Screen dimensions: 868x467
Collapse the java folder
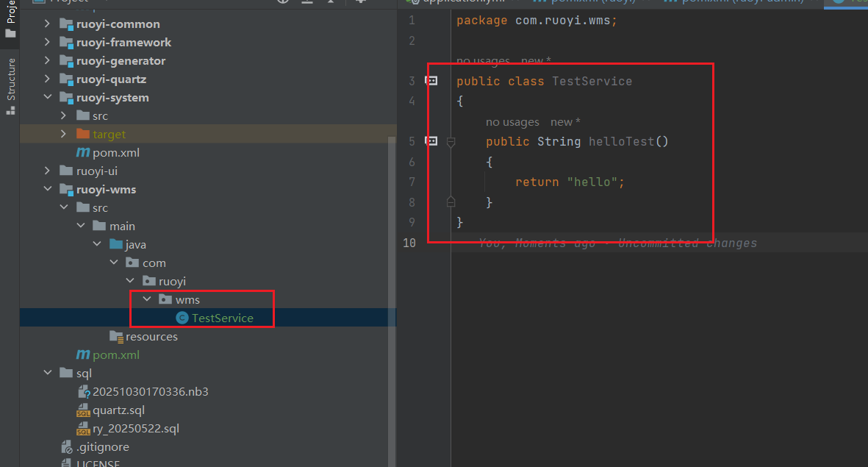[x=98, y=243]
